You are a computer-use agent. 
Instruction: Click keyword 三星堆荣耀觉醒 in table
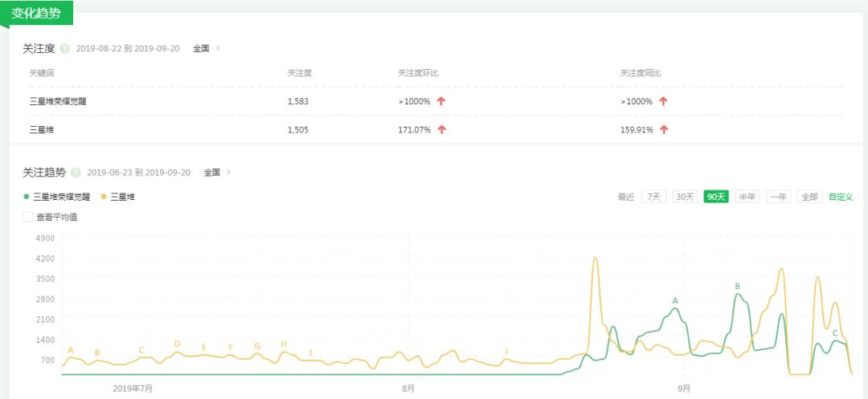pyautogui.click(x=58, y=101)
